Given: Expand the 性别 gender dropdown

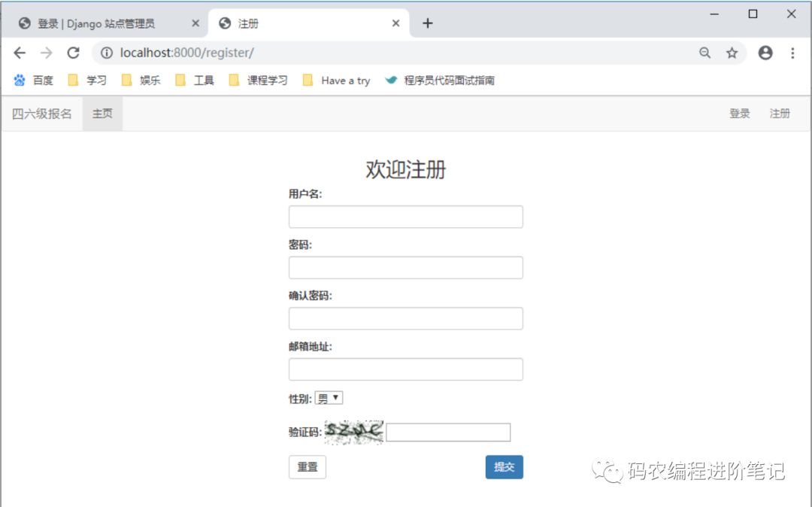Looking at the screenshot, I should point(329,398).
